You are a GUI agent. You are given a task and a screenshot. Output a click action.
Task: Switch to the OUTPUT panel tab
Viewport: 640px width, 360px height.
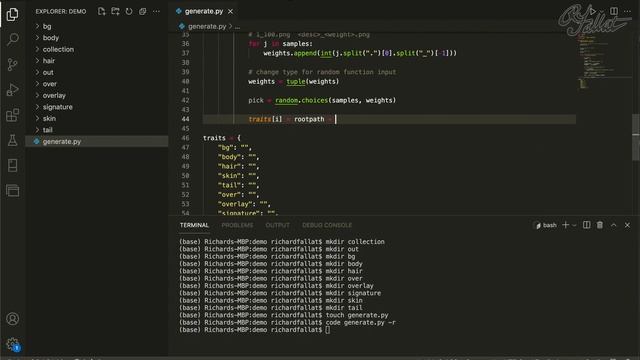click(x=278, y=225)
